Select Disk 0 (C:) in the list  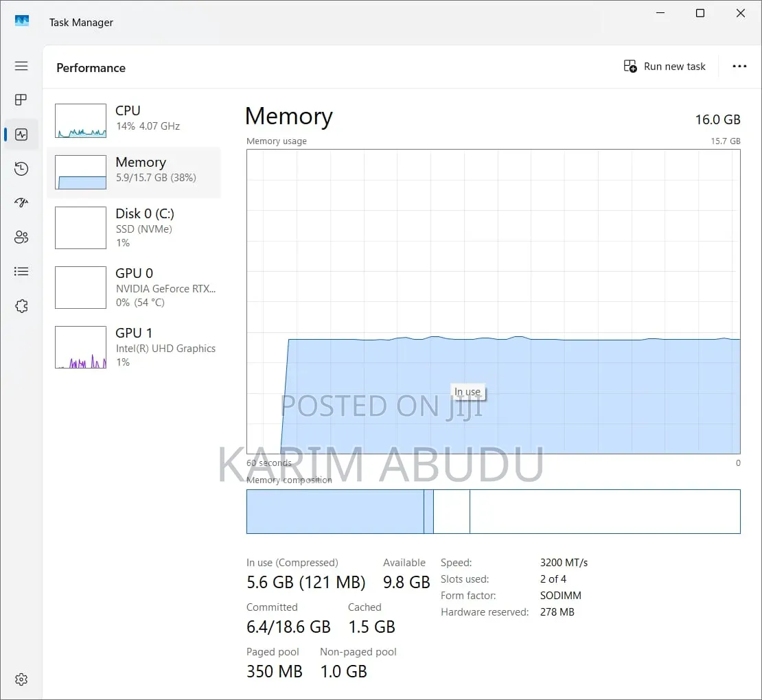click(x=134, y=227)
